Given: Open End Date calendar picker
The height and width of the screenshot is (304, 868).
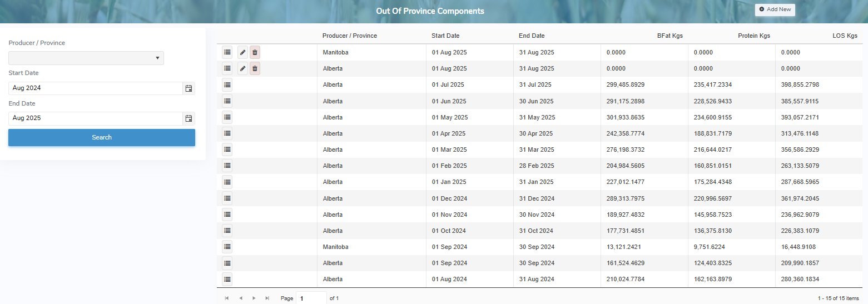Looking at the screenshot, I should (x=189, y=118).
